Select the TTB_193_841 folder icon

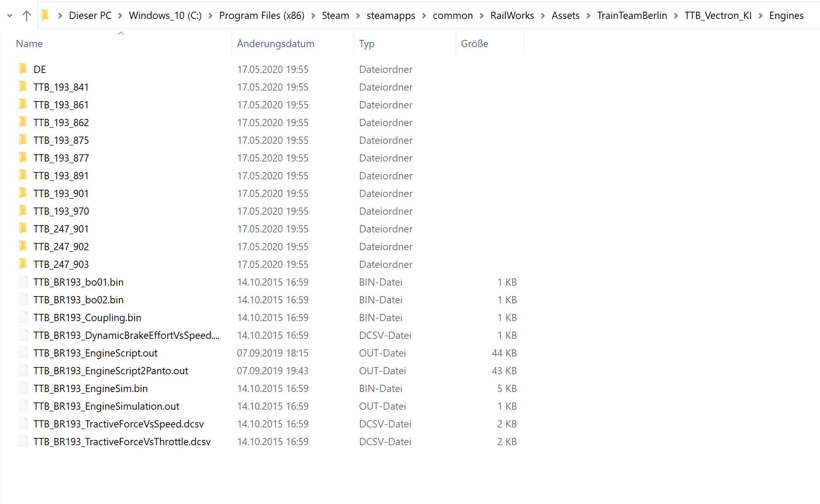pos(23,87)
